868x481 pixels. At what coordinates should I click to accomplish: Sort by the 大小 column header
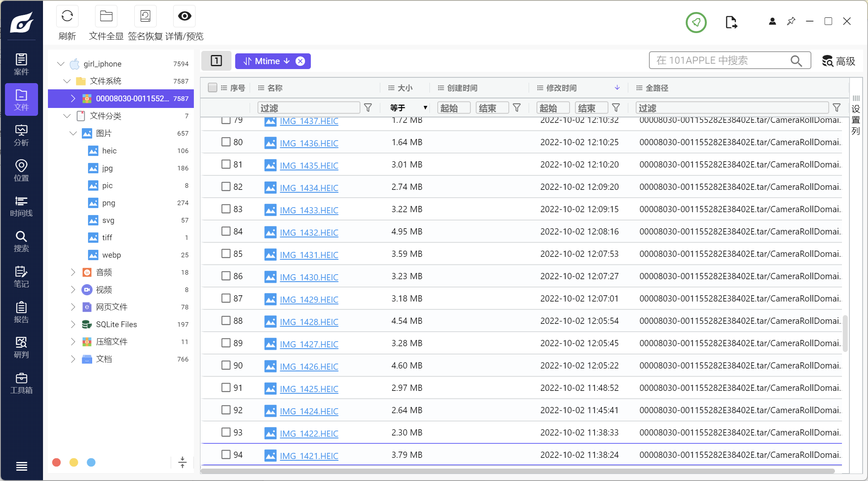pos(405,88)
